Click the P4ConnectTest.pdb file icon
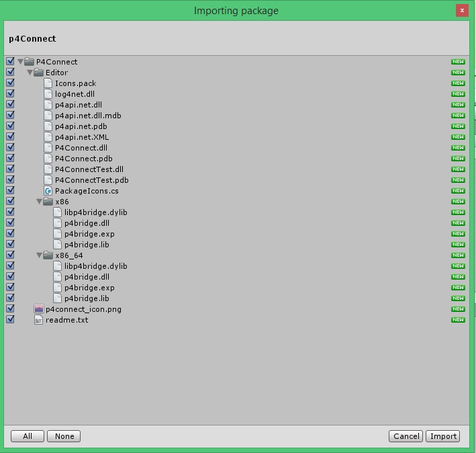This screenshot has height=453, width=476. point(48,180)
